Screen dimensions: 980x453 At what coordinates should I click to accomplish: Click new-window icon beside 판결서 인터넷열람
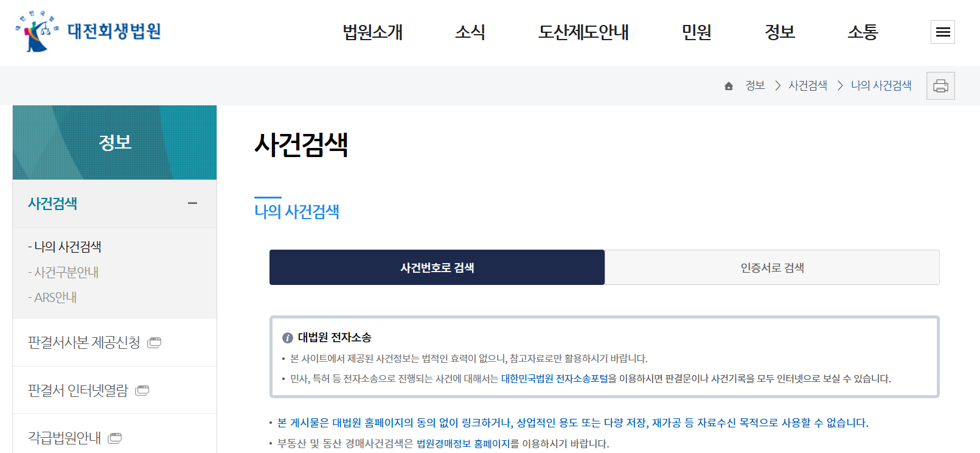tap(142, 390)
